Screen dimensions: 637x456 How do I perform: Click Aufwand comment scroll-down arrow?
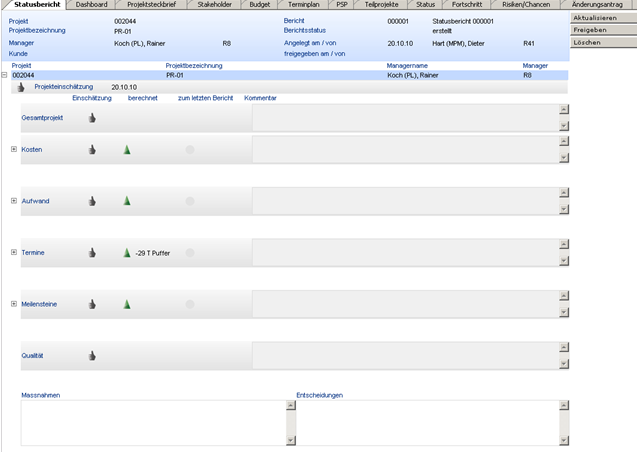564,209
